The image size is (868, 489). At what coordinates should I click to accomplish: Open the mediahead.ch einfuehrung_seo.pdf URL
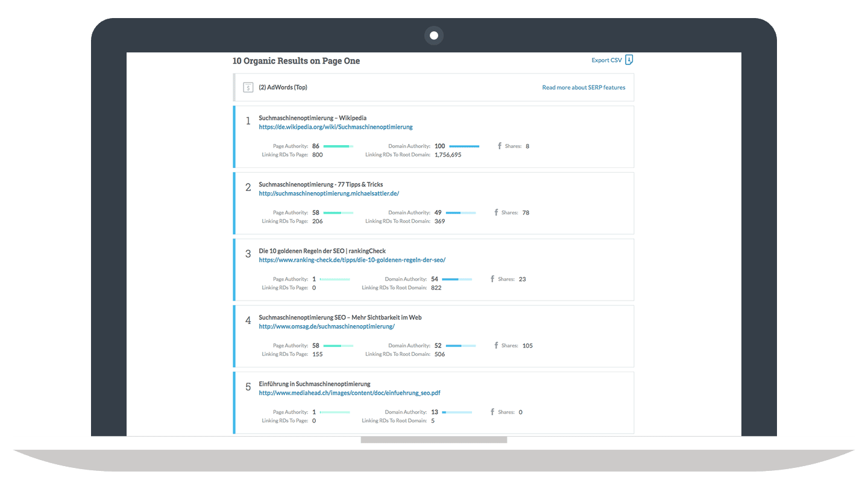350,393
